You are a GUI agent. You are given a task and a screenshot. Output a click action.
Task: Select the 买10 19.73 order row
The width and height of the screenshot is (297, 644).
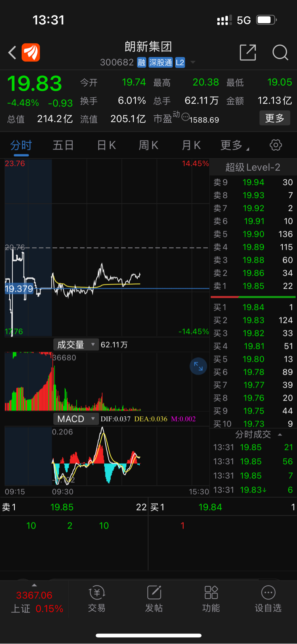pyautogui.click(x=253, y=424)
